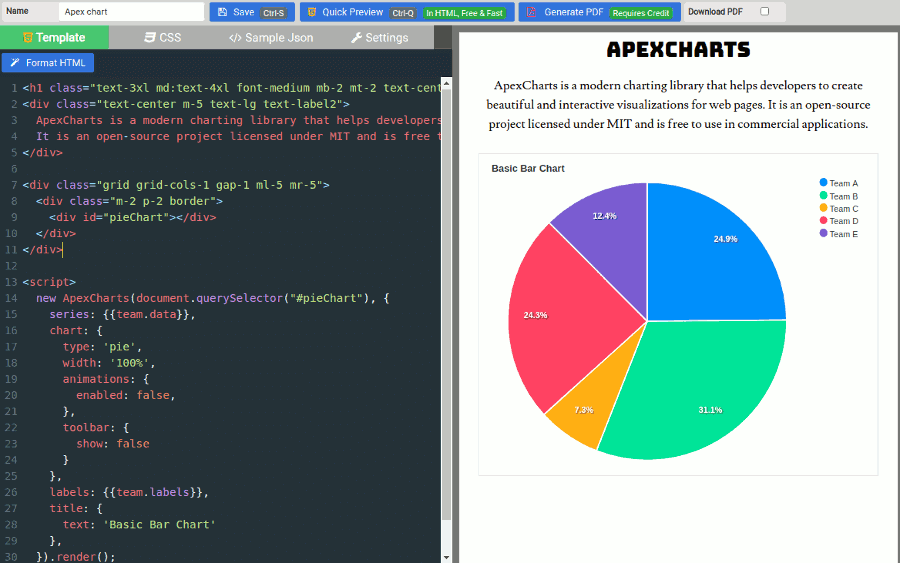Click the Name input field
The height and width of the screenshot is (563, 900).
tap(131, 11)
